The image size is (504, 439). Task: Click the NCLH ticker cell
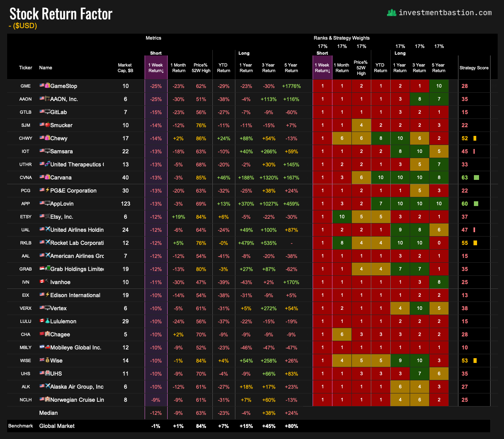pyautogui.click(x=26, y=400)
